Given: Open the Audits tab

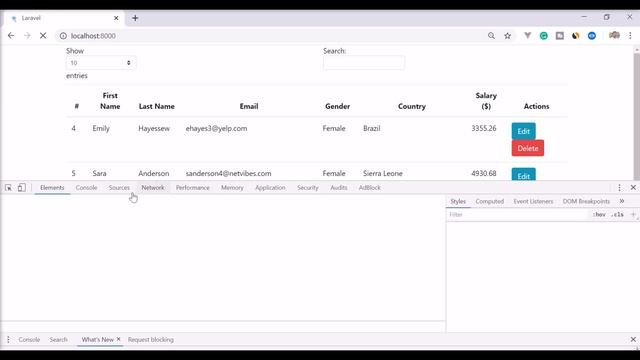Looking at the screenshot, I should (339, 188).
